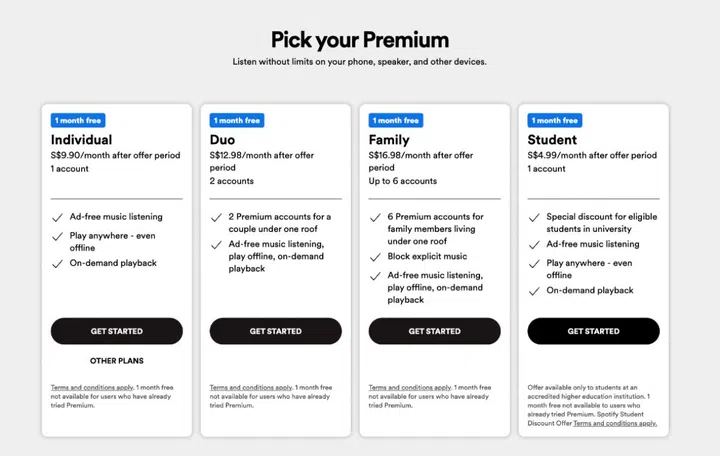Click the 1 month free badge on Individual
This screenshot has height=456, width=720.
pos(76,120)
